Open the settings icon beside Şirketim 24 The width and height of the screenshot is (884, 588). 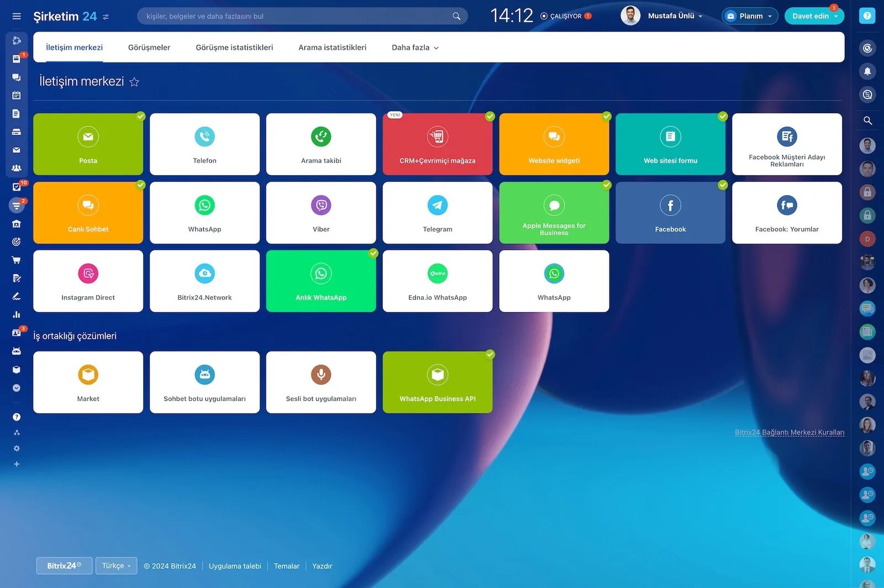106,17
